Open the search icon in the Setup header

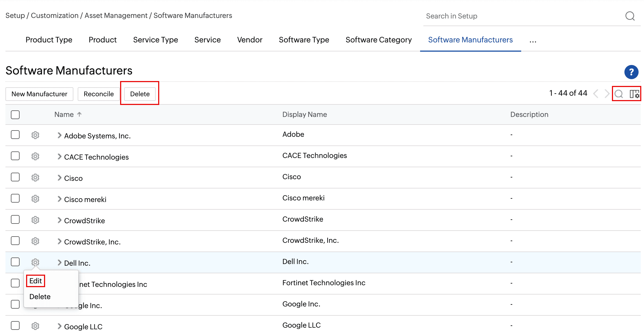pyautogui.click(x=630, y=16)
